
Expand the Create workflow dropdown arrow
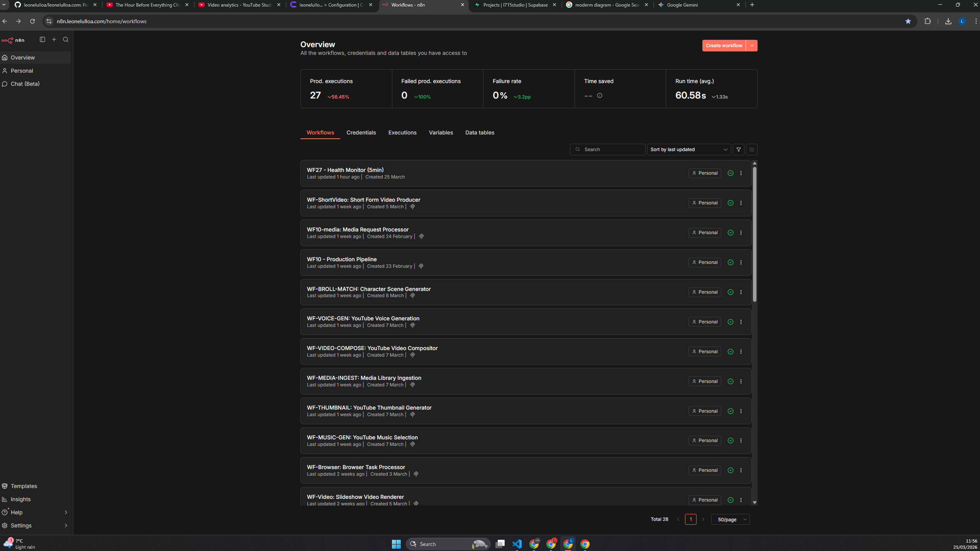pos(751,45)
